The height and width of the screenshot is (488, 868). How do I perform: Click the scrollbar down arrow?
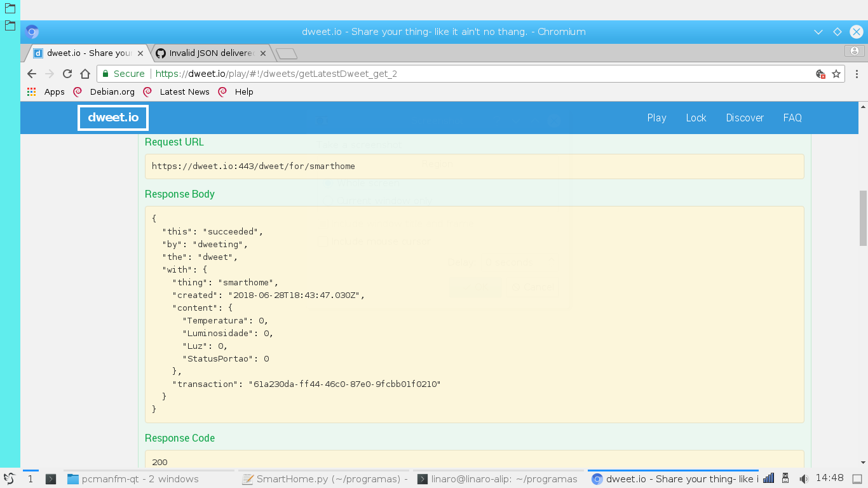[863, 463]
